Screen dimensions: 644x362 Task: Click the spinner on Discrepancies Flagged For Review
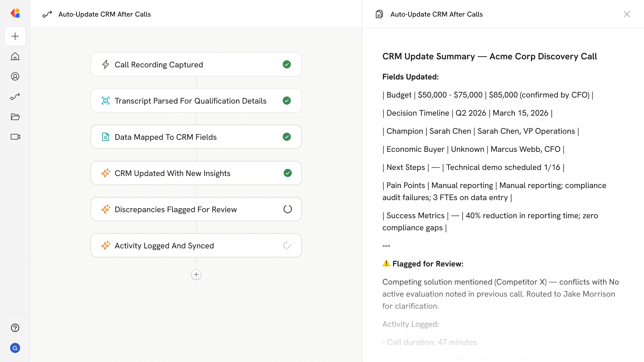[287, 209]
